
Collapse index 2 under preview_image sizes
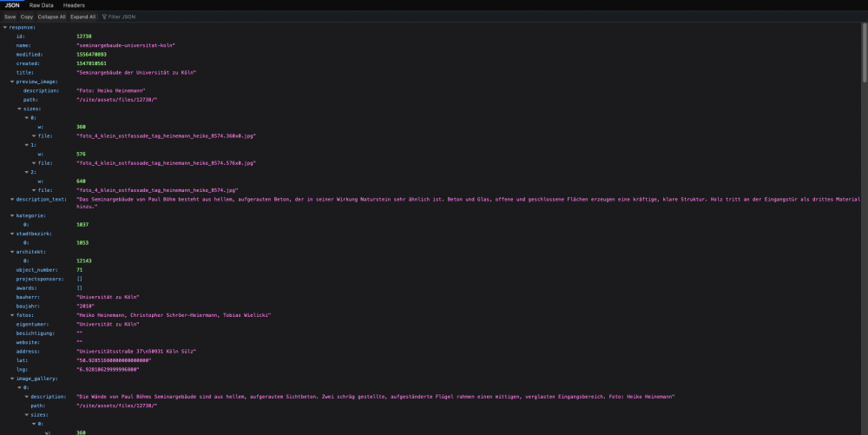point(27,172)
